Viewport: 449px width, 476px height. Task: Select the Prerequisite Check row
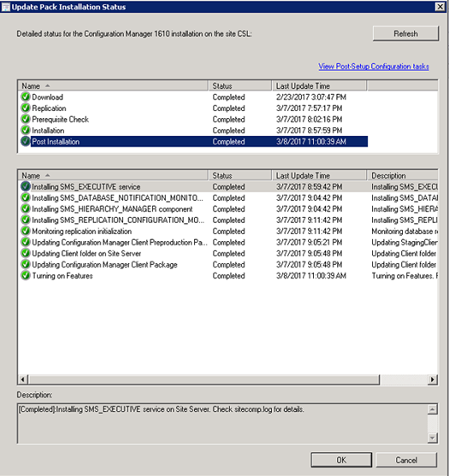click(x=193, y=120)
